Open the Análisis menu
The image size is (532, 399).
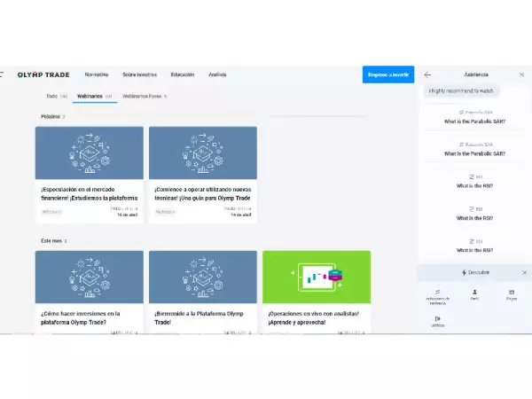click(217, 74)
